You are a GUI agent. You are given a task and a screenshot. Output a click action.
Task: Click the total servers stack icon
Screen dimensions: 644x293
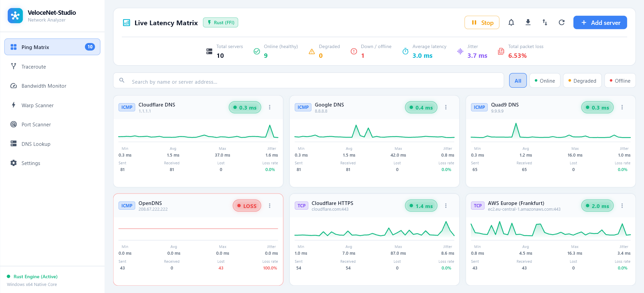[209, 51]
